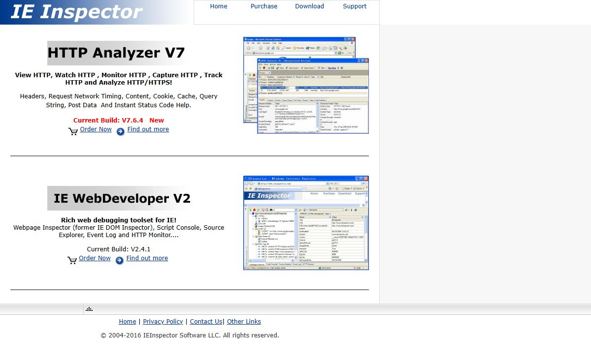The height and width of the screenshot is (364, 591).
Task: Click the IE Inspector logo banner
Action: (x=96, y=12)
